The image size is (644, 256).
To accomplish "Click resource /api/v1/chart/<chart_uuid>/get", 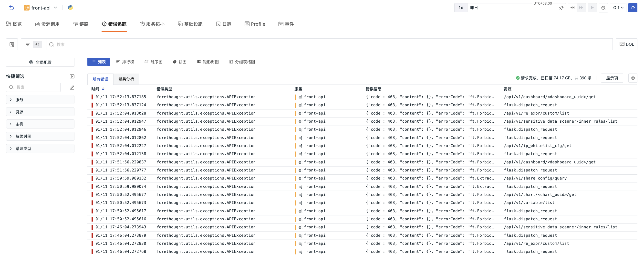I will (540, 195).
